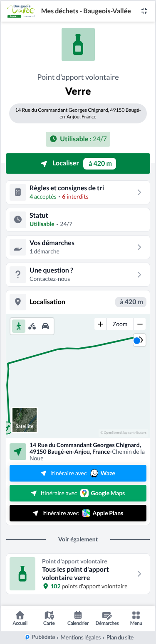Click the fullscreen collapse icon in header
This screenshot has height=644, width=156.
pos(144,11)
